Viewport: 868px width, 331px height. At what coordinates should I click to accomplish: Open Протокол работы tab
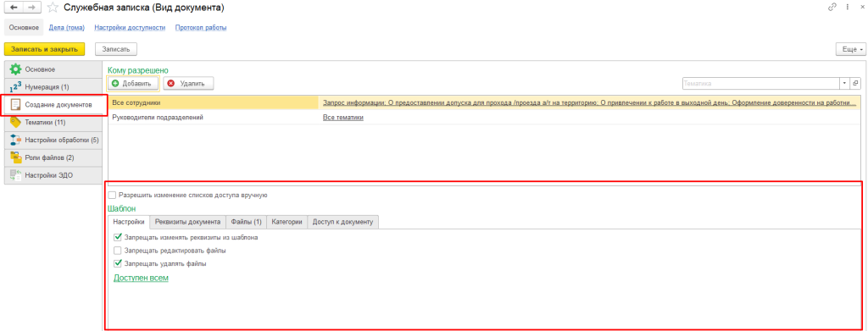point(201,27)
